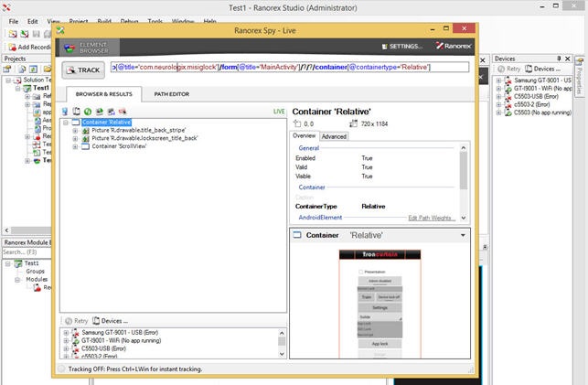Viewport: 588px width, 385px height.
Task: Select the ContainerType Relative value
Action: coord(373,206)
